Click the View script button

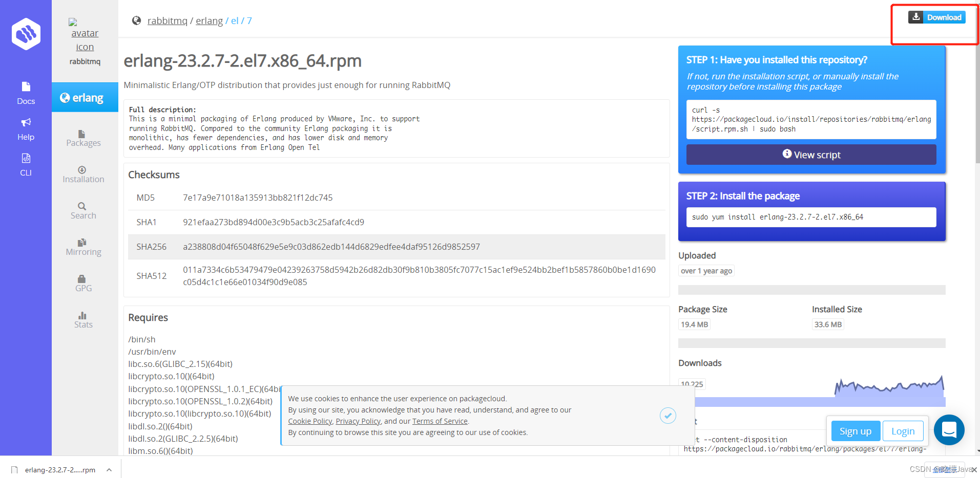(811, 155)
